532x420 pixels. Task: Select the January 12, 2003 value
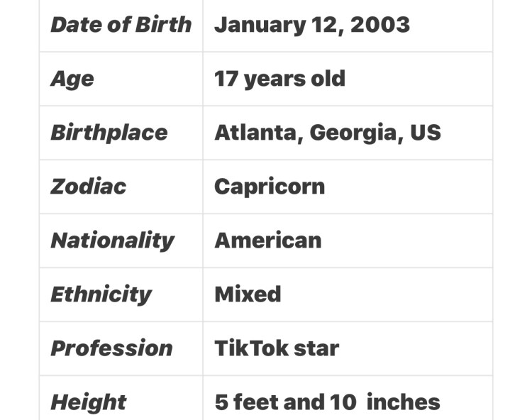pos(311,25)
